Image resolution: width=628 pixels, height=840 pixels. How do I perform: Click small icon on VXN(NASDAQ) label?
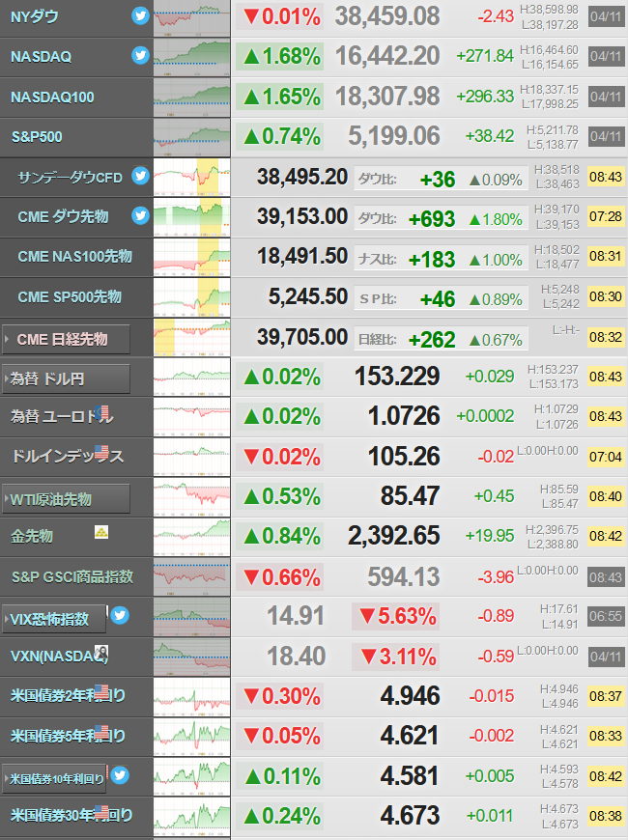[x=101, y=653]
